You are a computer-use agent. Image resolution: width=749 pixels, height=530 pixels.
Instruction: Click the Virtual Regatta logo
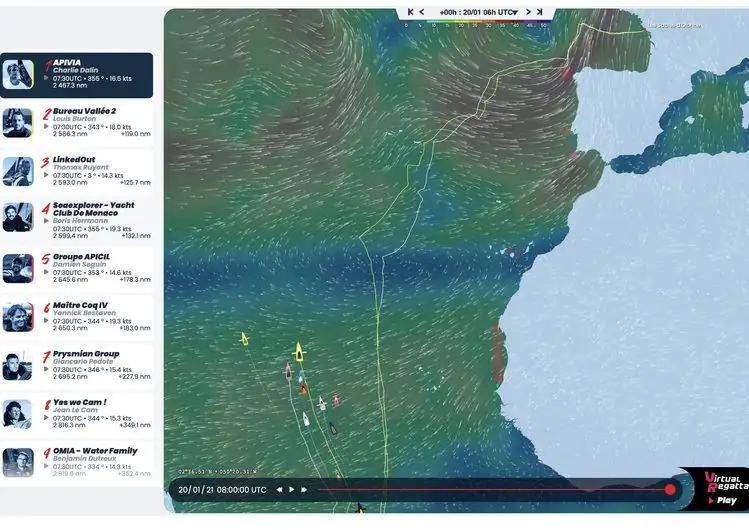point(726,481)
